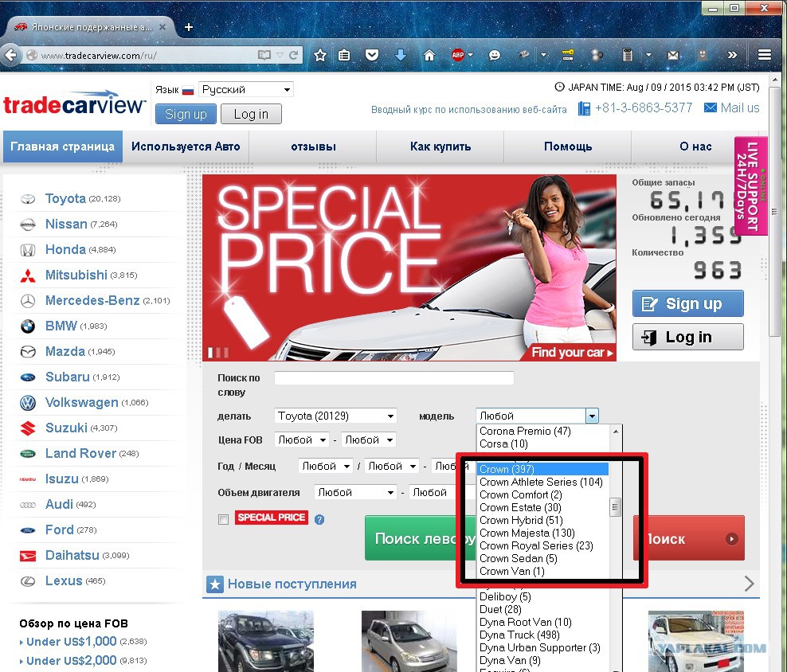Click the browser back arrow button

click(11, 55)
